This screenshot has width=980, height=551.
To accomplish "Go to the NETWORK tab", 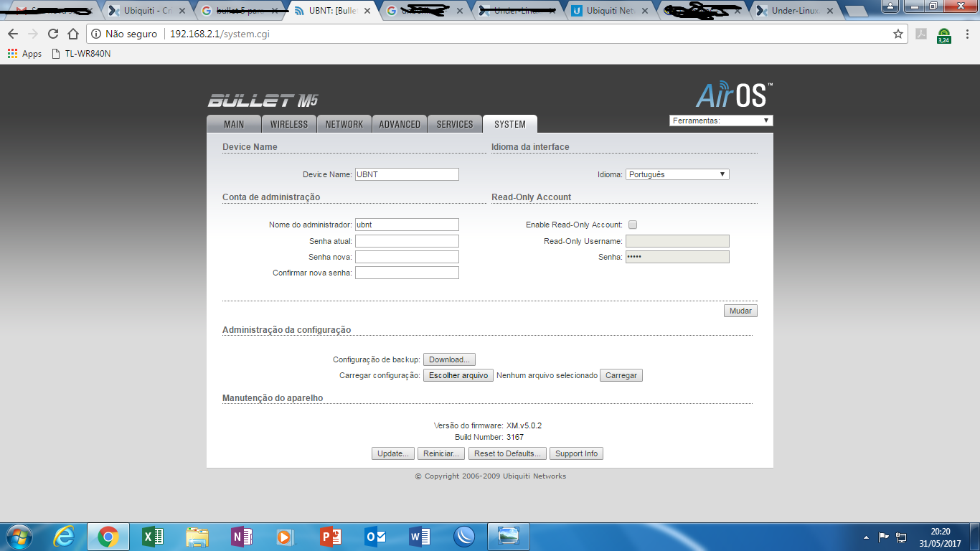I will [344, 124].
